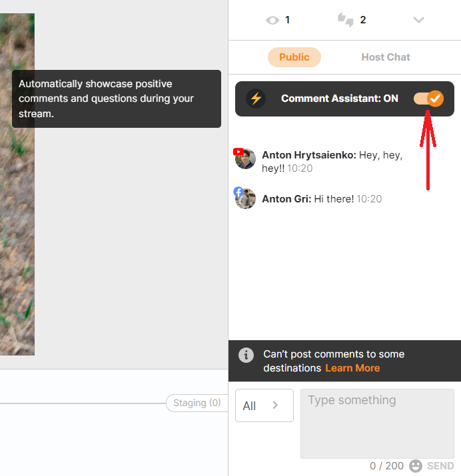The image size is (461, 476).
Task: Click the 0 / 200 character counter
Action: tap(386, 465)
